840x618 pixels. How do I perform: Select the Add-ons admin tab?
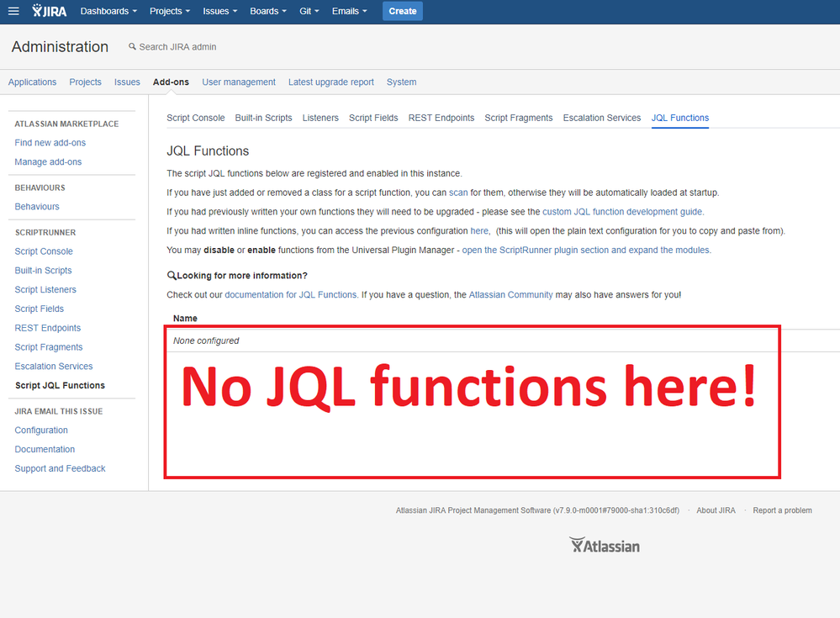[x=171, y=82]
